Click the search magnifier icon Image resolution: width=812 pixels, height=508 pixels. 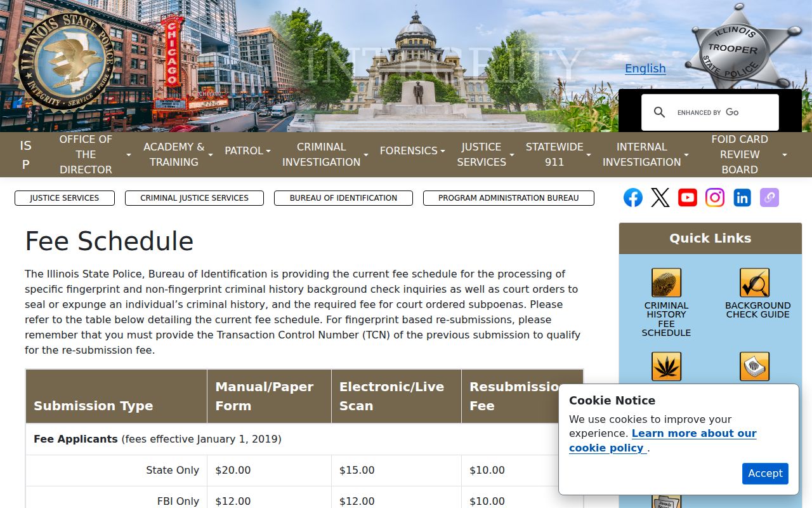[659, 112]
